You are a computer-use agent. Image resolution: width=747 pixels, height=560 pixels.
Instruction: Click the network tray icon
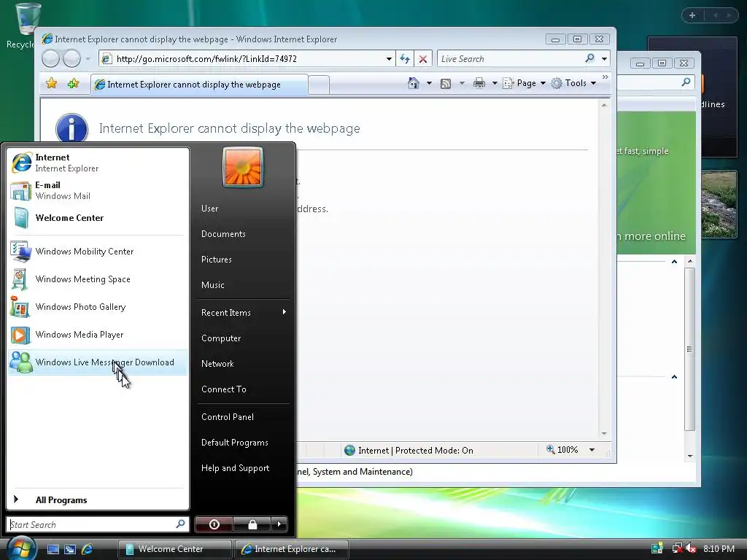677,548
